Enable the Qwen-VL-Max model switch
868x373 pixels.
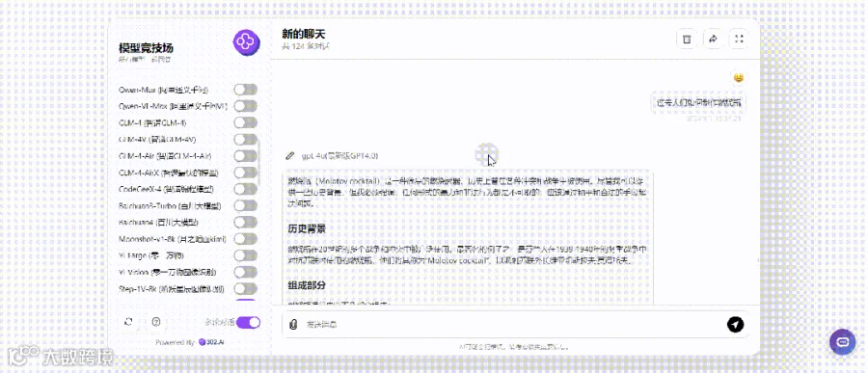click(246, 106)
